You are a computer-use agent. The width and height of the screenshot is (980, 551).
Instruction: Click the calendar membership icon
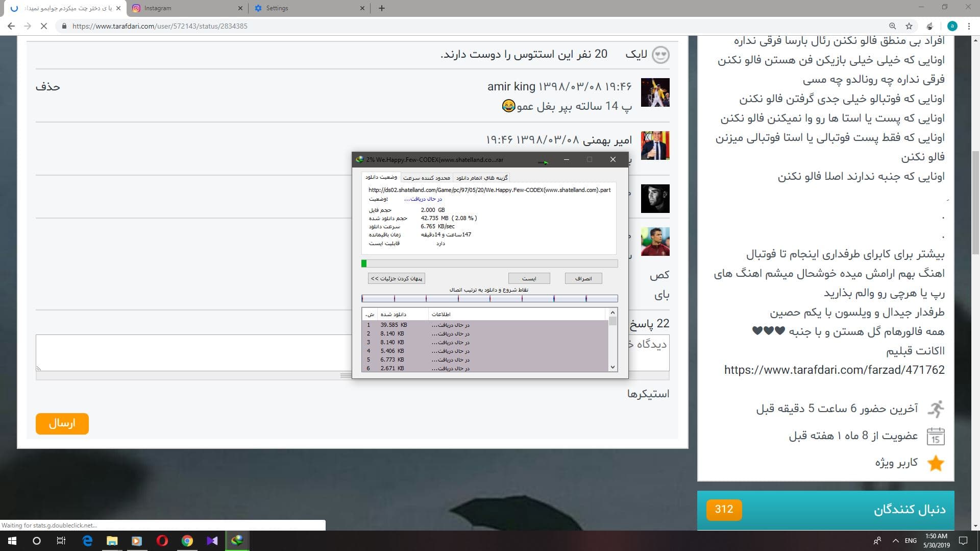click(936, 437)
